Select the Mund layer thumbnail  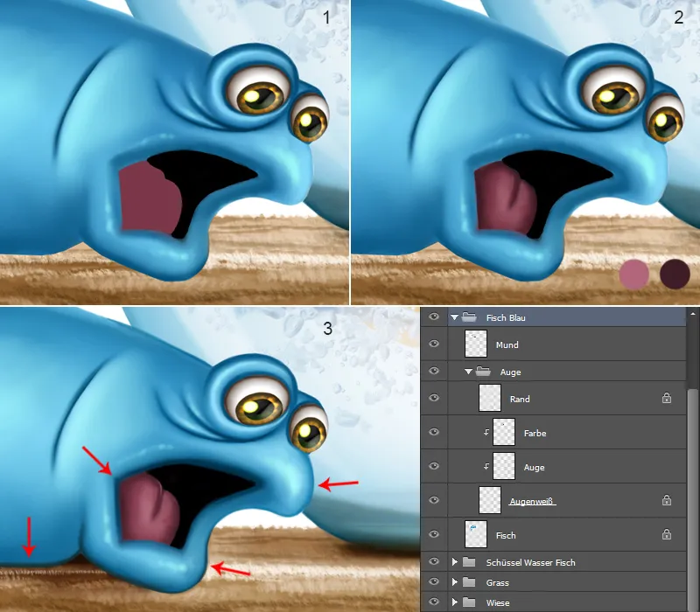[476, 344]
